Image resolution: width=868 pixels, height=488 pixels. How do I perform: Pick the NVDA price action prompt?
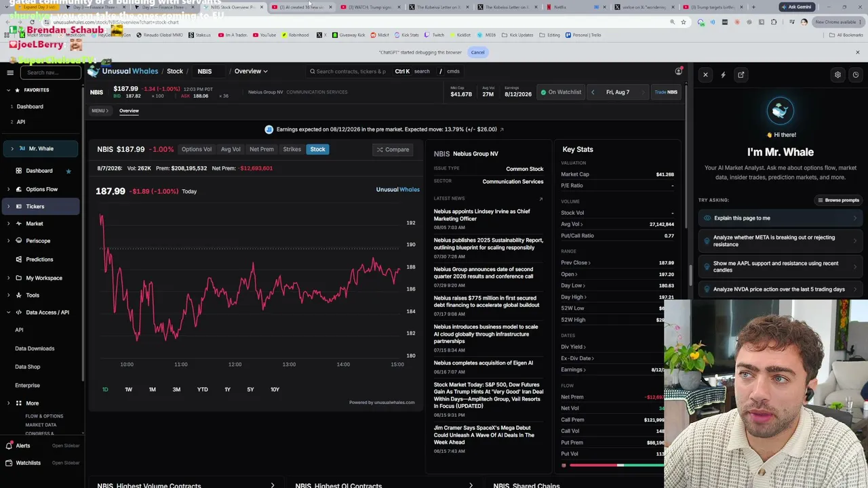point(780,289)
